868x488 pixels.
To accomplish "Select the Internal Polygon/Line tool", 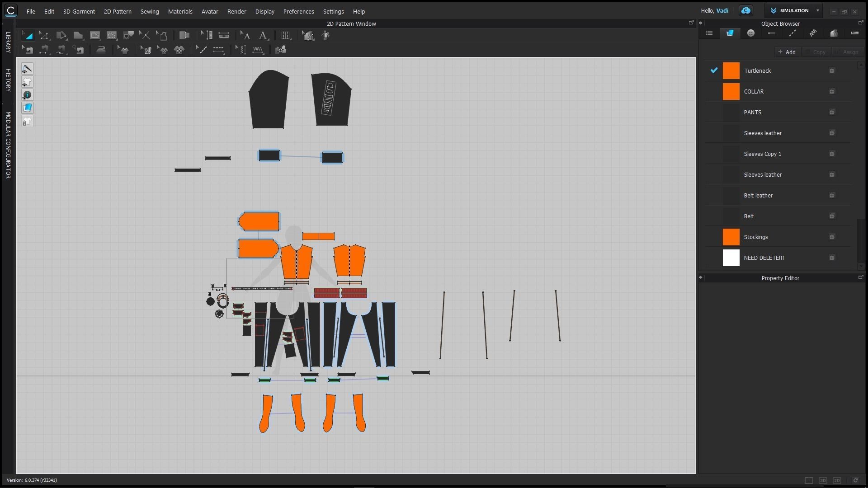I will tap(94, 35).
